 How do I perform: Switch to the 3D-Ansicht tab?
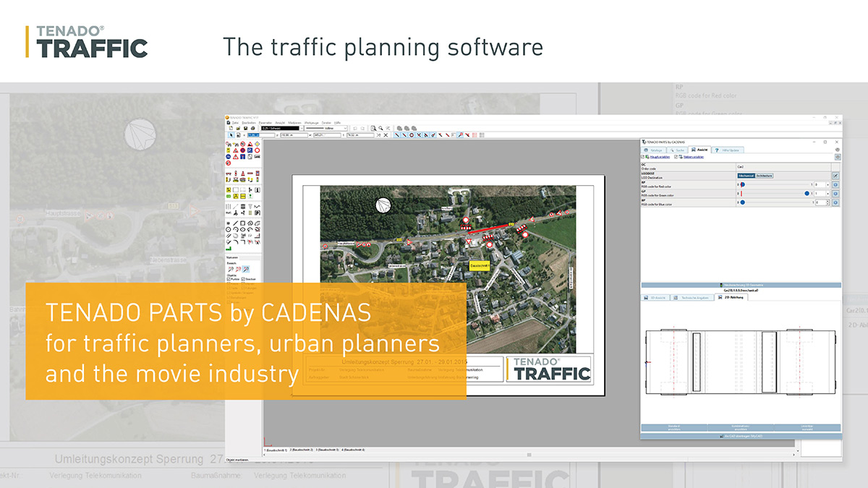[656, 297]
